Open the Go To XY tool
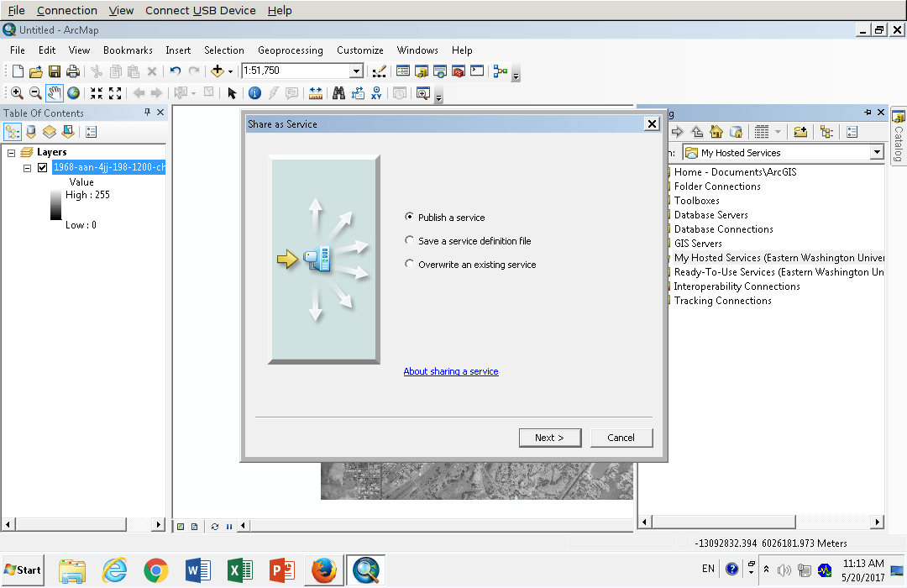Viewport: 907px width, 588px height. point(377,92)
